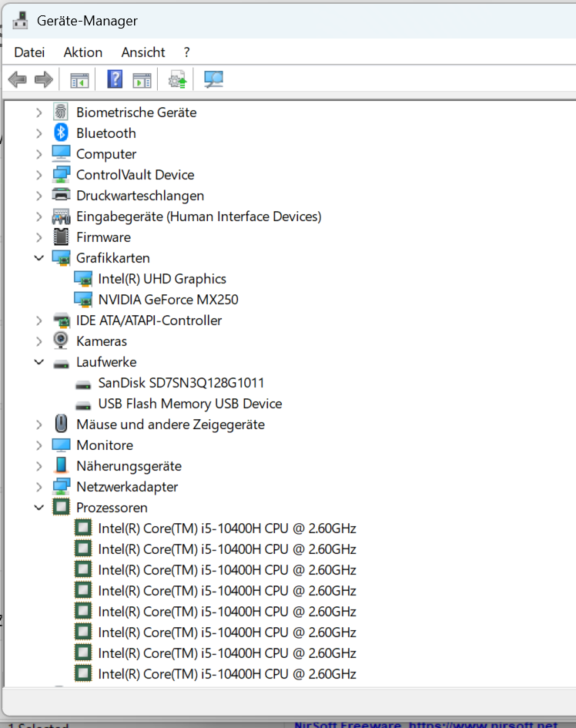Click the Grafikkarten category icon
The width and height of the screenshot is (576, 728).
point(61,257)
